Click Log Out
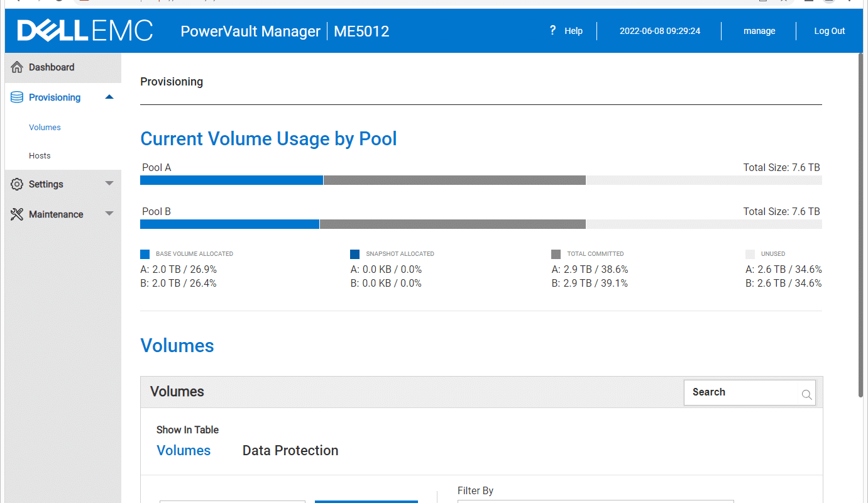868x503 pixels. 830,31
